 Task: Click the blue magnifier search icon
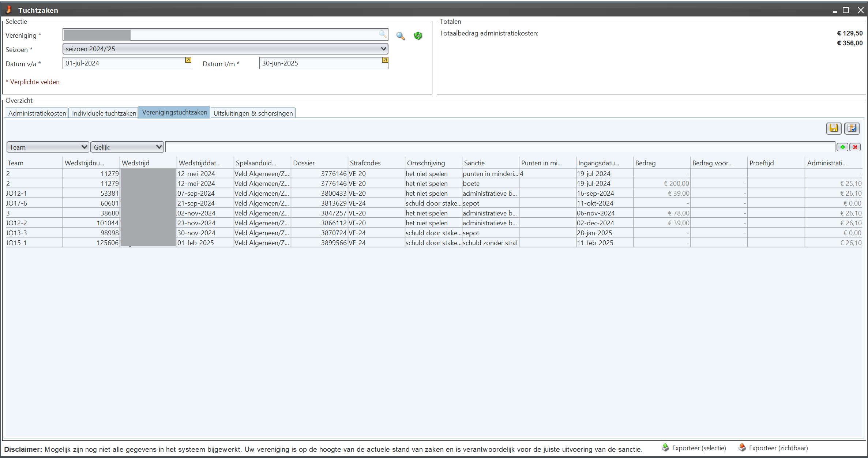401,36
